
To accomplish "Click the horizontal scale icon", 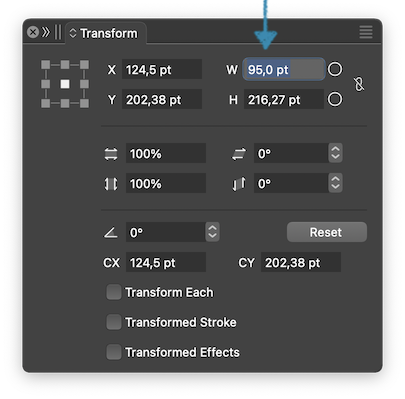I will (x=111, y=154).
